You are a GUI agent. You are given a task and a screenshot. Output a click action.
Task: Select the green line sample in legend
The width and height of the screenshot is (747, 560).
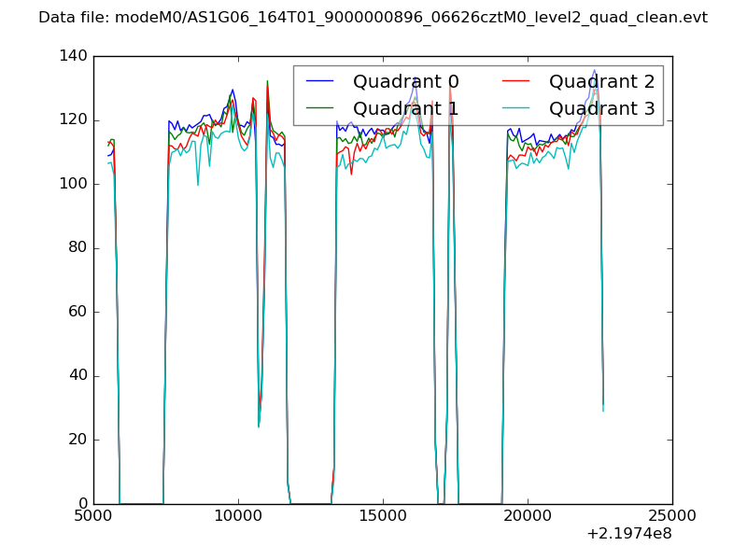320,108
